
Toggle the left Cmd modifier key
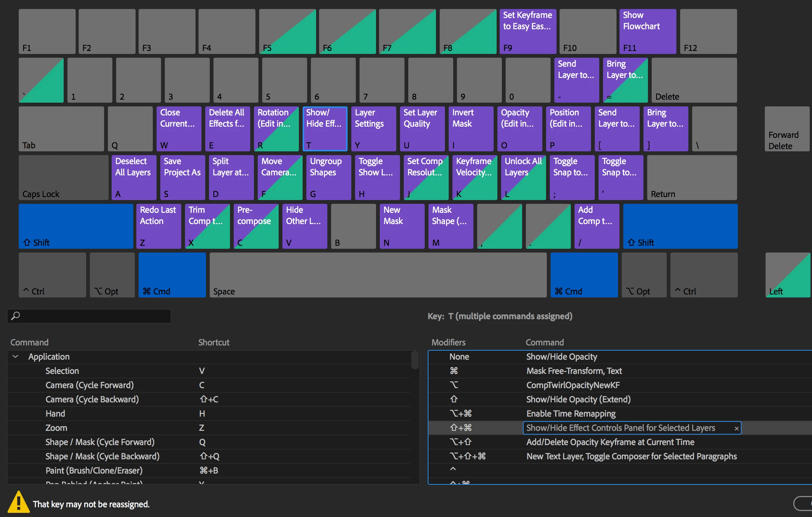(x=172, y=275)
